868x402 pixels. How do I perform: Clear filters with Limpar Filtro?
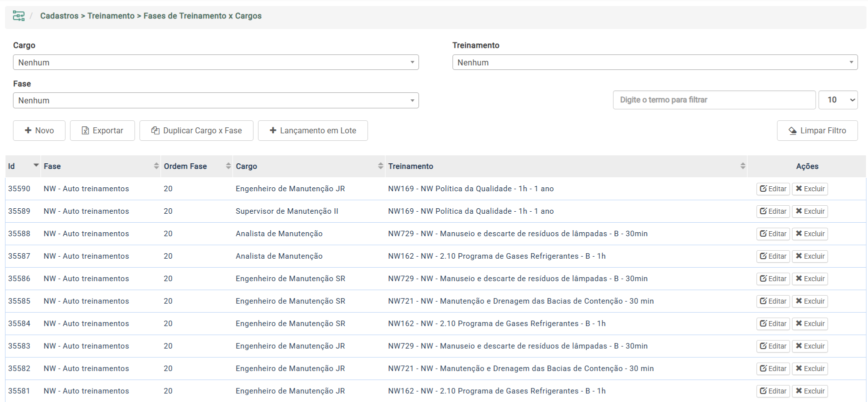(817, 130)
